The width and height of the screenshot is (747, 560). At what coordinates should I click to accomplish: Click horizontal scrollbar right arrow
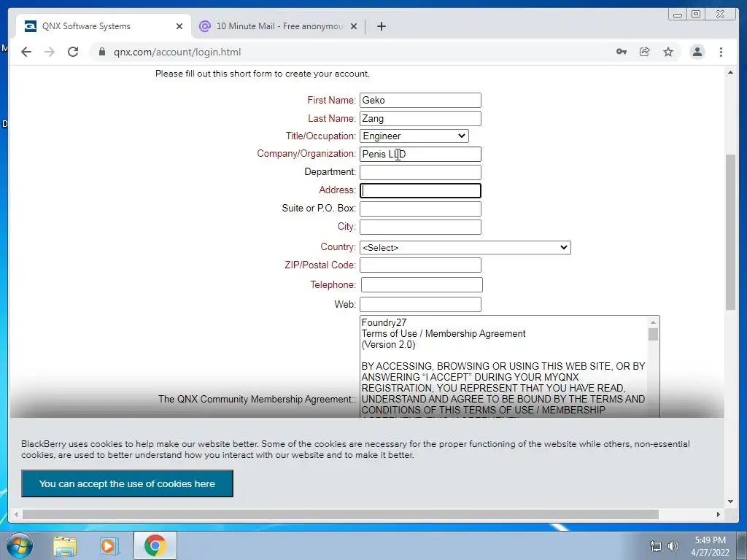pos(719,514)
